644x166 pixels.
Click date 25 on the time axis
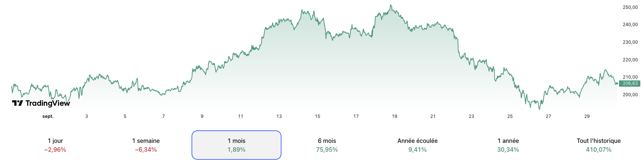[x=510, y=116]
